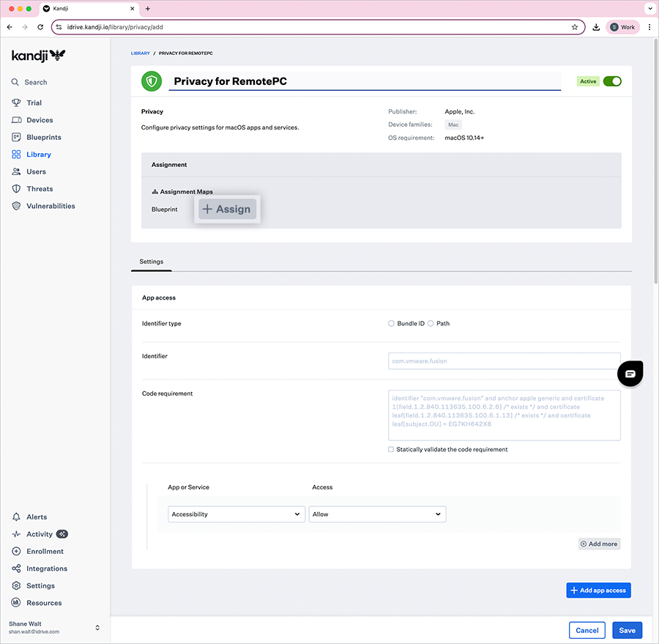The image size is (659, 644).
Task: Switch to the Settings tab
Action: click(152, 262)
